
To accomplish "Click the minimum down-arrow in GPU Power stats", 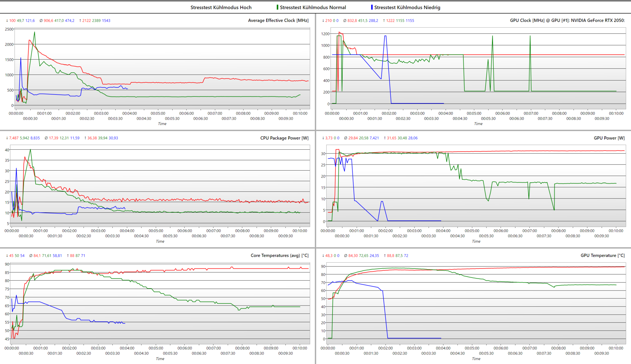I will [323, 138].
